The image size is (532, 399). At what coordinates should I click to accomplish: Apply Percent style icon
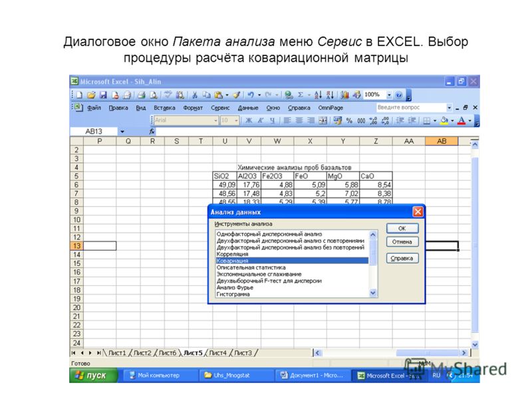(x=349, y=120)
